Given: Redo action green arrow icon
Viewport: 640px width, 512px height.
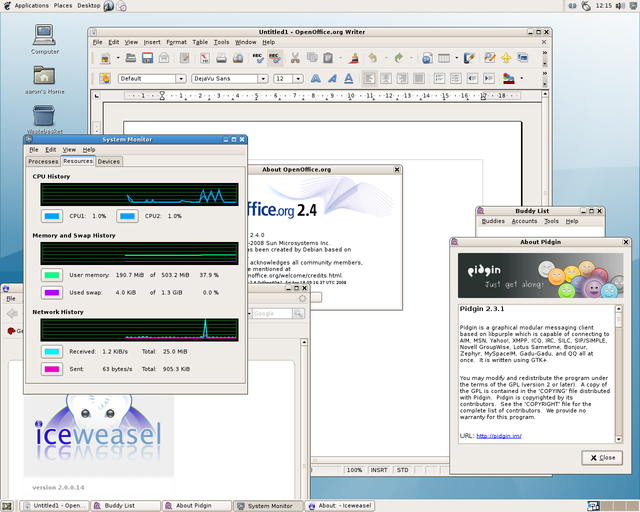Looking at the screenshot, I should (x=398, y=58).
